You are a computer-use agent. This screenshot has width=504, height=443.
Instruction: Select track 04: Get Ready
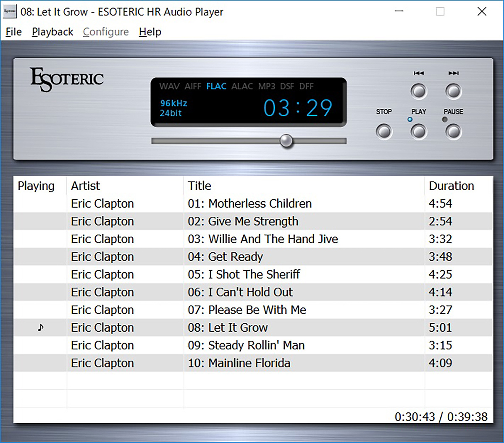coord(253,257)
